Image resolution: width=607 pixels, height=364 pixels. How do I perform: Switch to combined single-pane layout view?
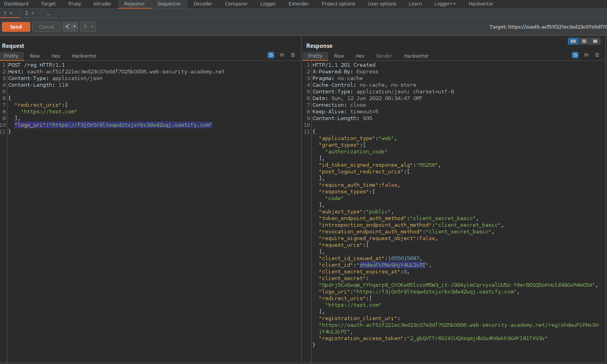tap(595, 41)
